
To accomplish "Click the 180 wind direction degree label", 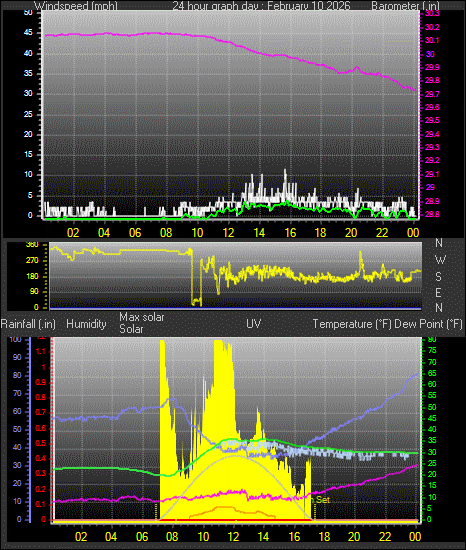I will (x=32, y=276).
